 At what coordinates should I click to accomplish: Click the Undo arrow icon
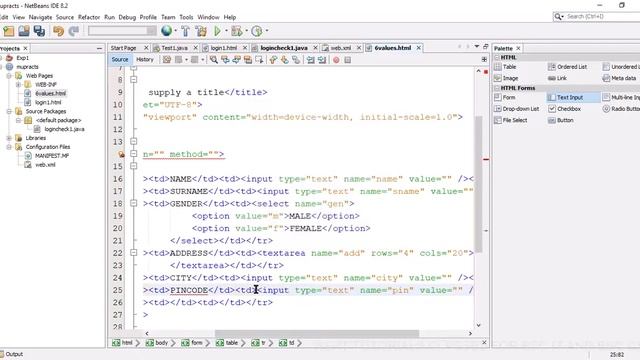58,31
